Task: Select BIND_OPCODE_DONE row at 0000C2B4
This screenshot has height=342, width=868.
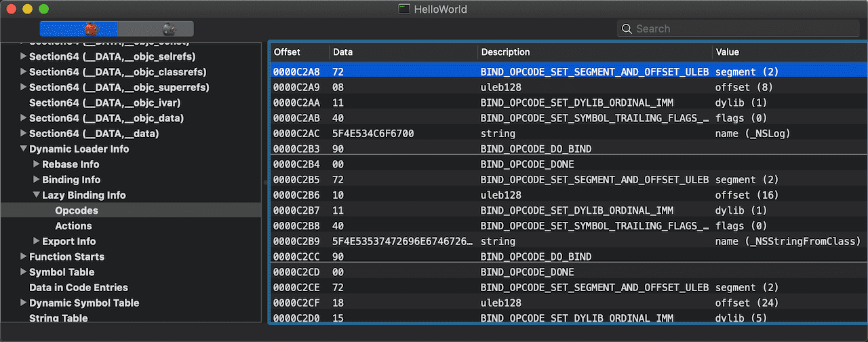Action: [568, 164]
